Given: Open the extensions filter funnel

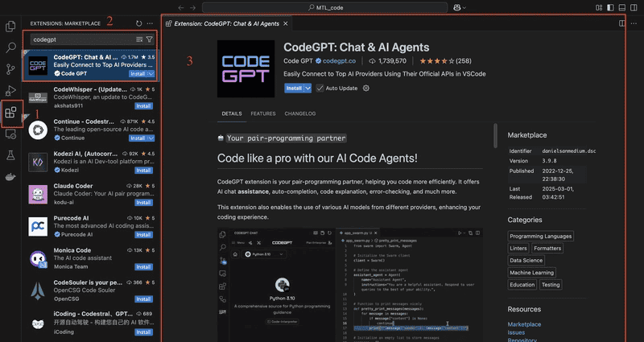Looking at the screenshot, I should tap(150, 39).
